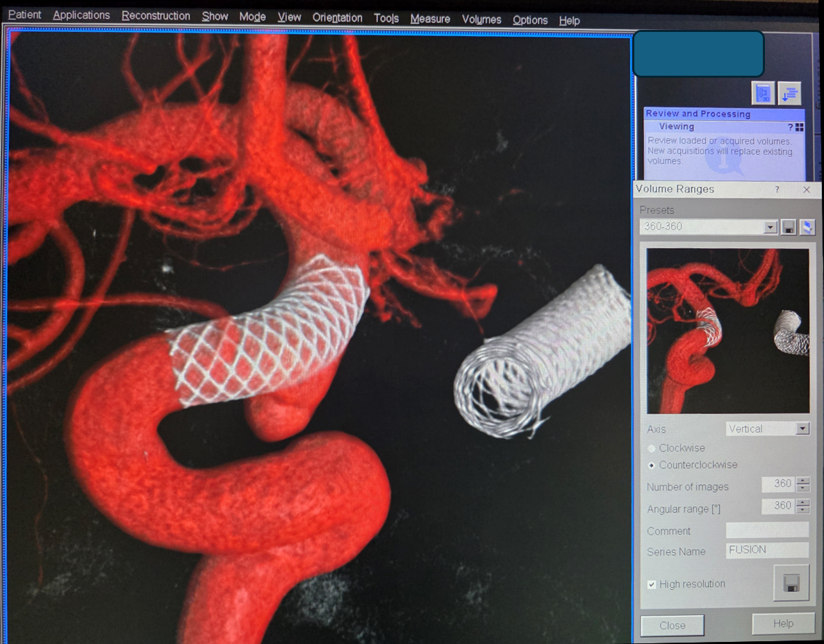824x644 pixels.
Task: Save the current preset with floppy icon
Action: (789, 227)
